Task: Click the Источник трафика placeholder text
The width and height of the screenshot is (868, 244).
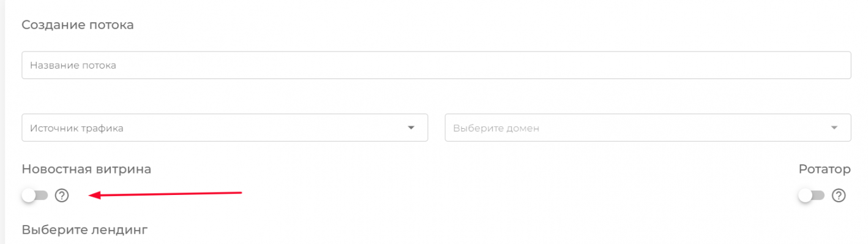Action: 77,128
